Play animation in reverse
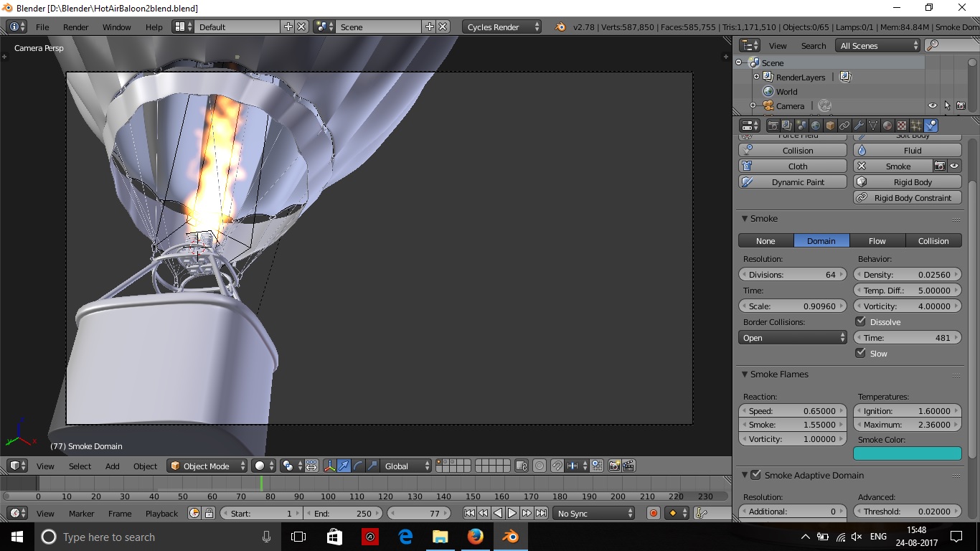The width and height of the screenshot is (980, 551). 498,513
